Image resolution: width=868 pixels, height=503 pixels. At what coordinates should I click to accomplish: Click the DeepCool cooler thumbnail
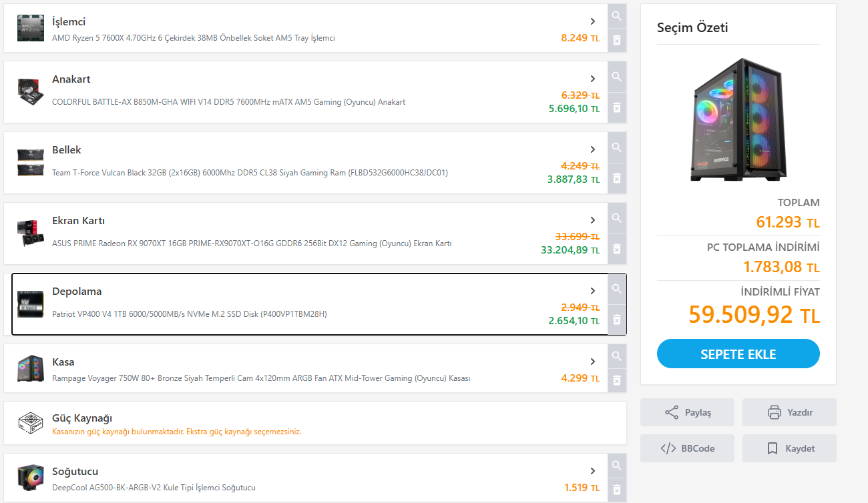tap(31, 478)
